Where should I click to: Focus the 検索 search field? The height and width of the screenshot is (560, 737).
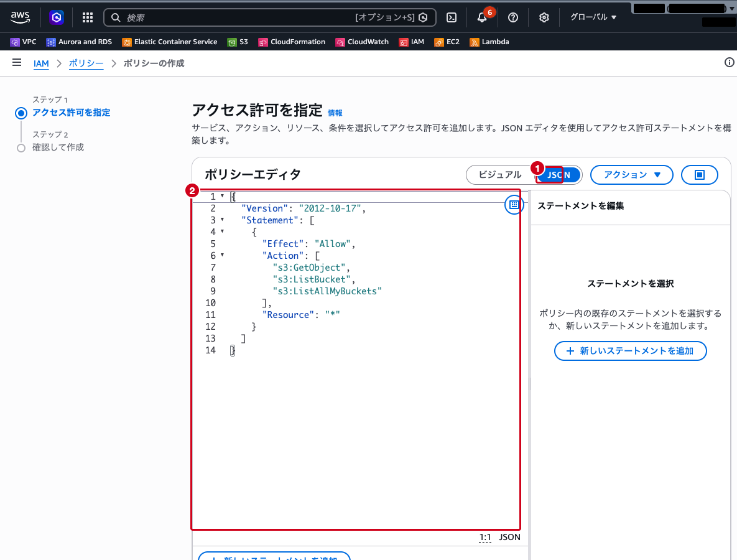tap(269, 17)
